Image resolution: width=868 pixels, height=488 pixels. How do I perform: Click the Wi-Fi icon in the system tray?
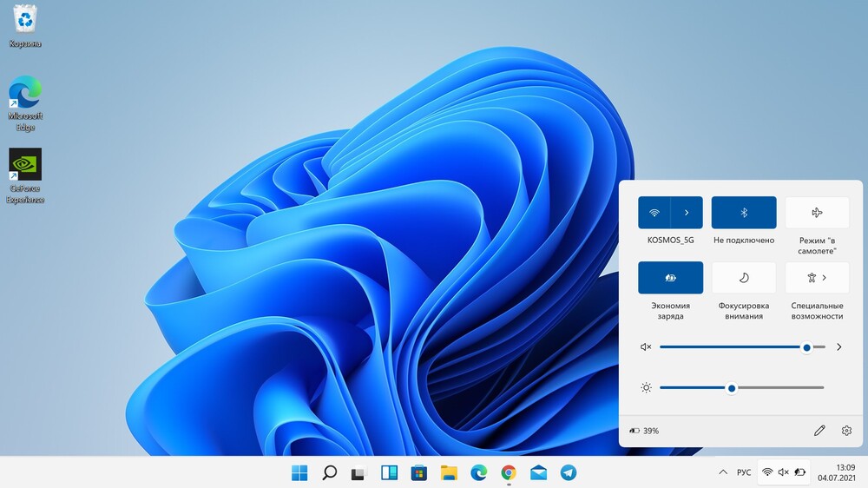(x=767, y=472)
